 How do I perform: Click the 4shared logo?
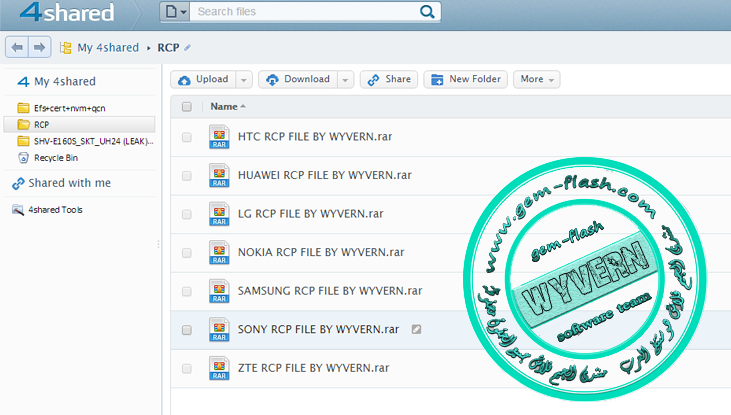67,12
